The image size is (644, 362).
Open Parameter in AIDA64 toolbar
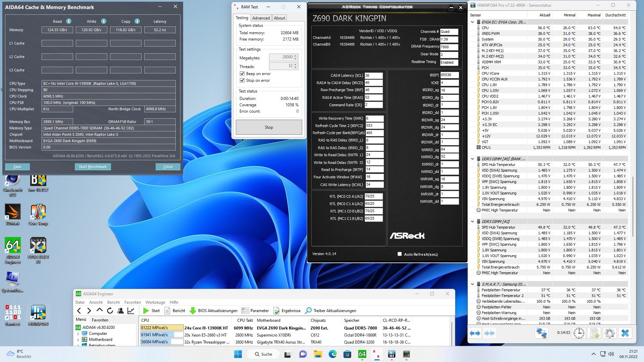pos(255,311)
